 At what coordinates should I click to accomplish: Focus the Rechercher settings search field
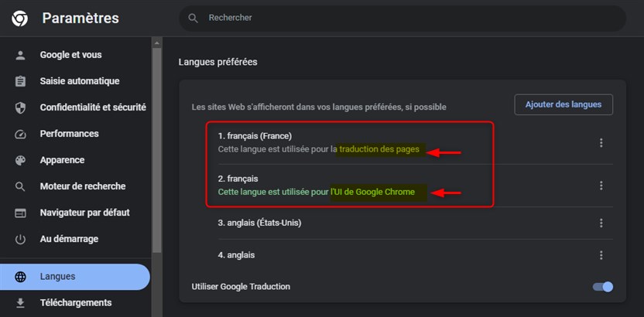pos(402,18)
